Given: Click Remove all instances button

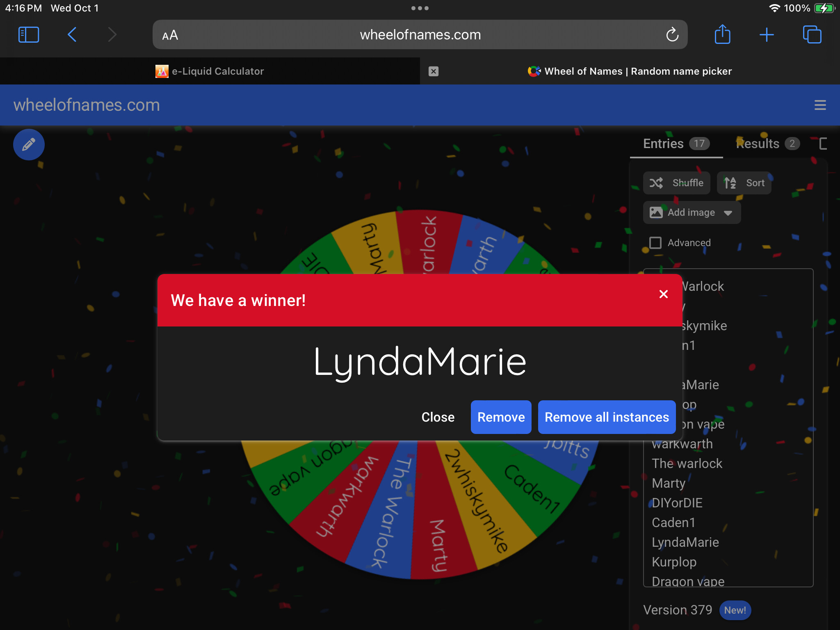Looking at the screenshot, I should point(607,417).
